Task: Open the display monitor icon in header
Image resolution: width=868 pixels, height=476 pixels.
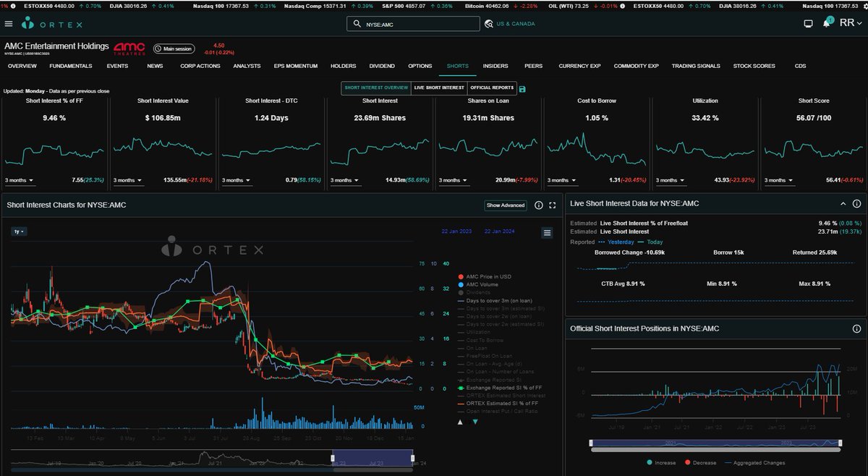Action: click(x=808, y=24)
